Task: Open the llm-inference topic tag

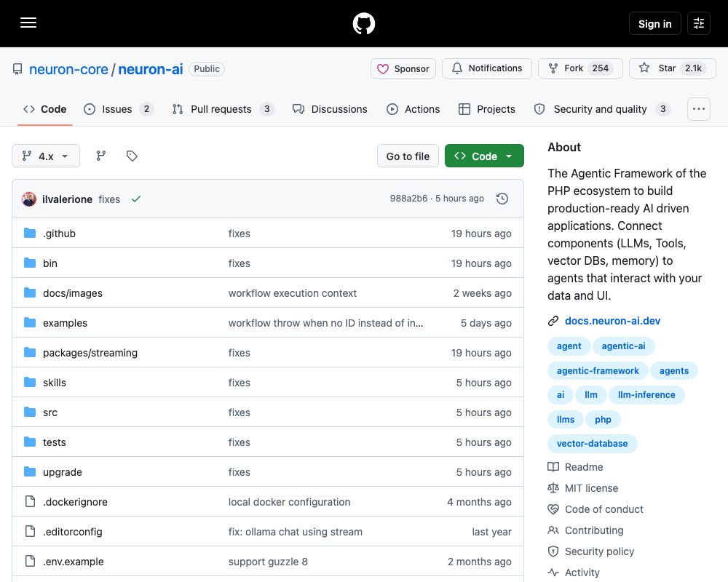Action: tap(646, 394)
